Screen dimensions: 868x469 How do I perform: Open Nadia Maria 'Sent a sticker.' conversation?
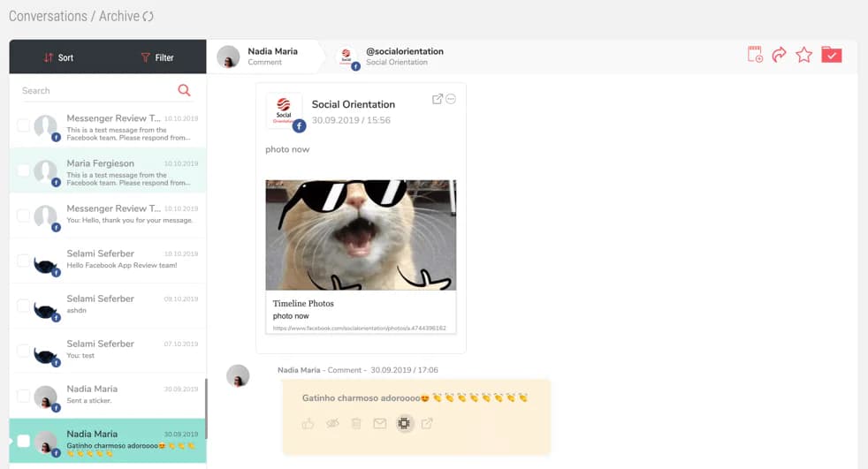[x=108, y=396]
